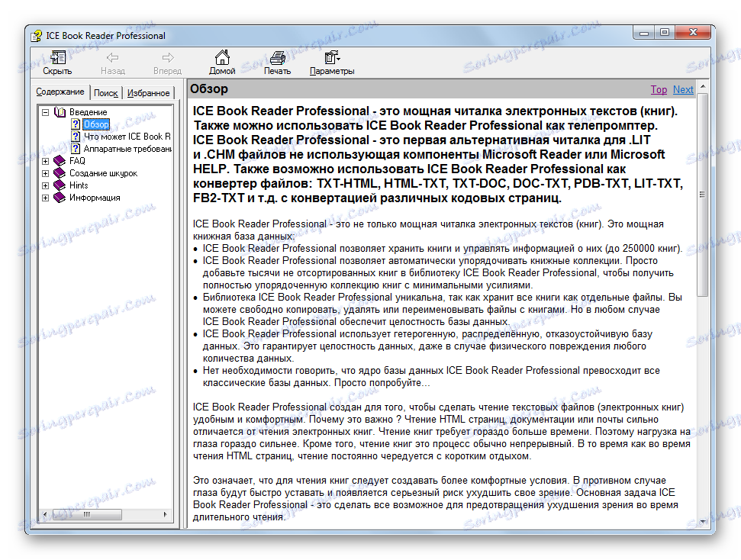
Task: Click the question-mark page icon beside Обзор
Action: tap(76, 124)
